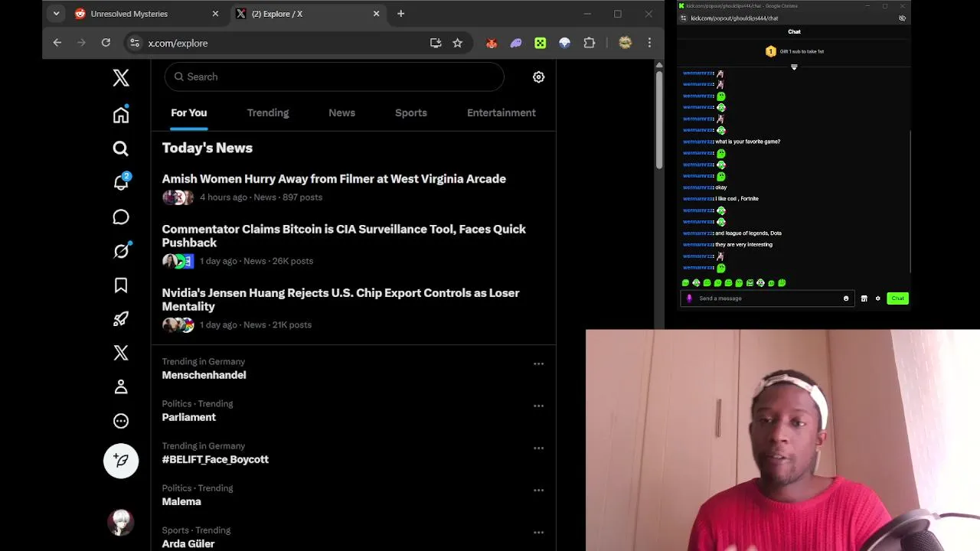The width and height of the screenshot is (980, 551).
Task: Reload the x.com page
Action: point(106,43)
